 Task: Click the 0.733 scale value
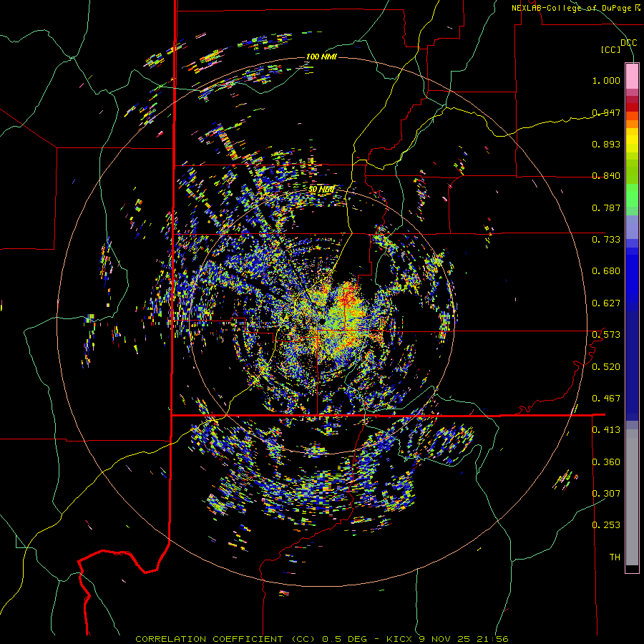pyautogui.click(x=606, y=240)
